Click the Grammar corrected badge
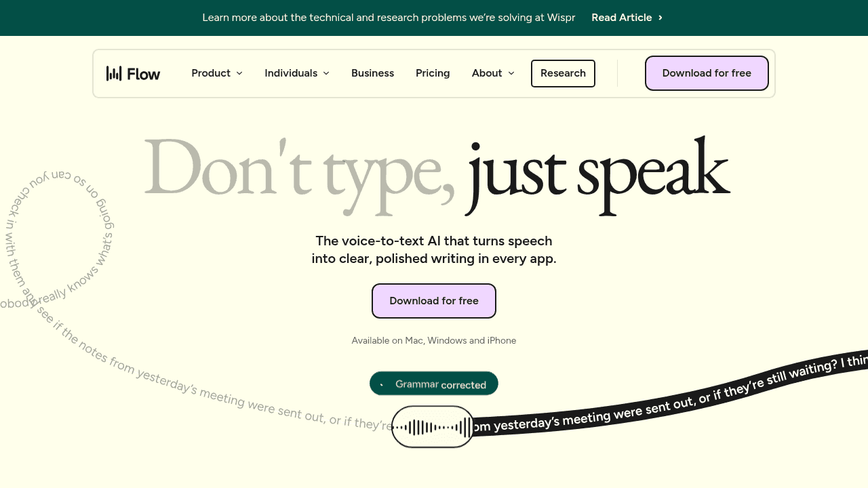 [434, 384]
